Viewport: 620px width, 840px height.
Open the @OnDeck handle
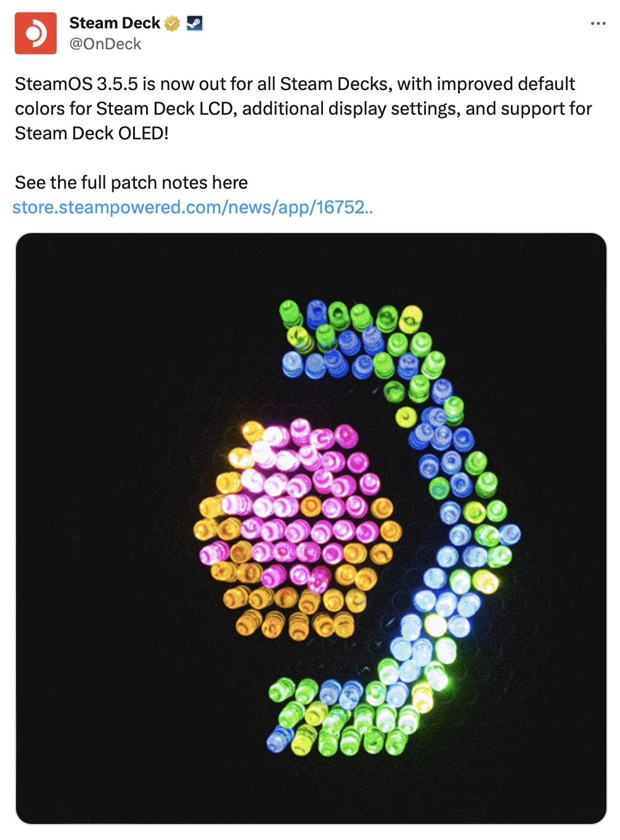pyautogui.click(x=105, y=44)
